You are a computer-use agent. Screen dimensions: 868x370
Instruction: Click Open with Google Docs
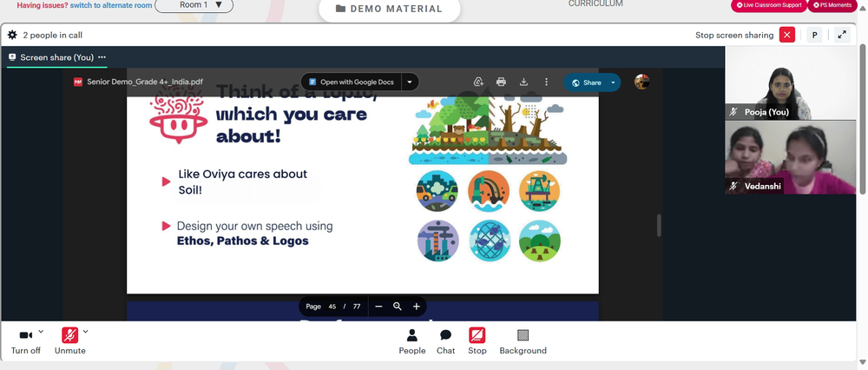(x=352, y=82)
